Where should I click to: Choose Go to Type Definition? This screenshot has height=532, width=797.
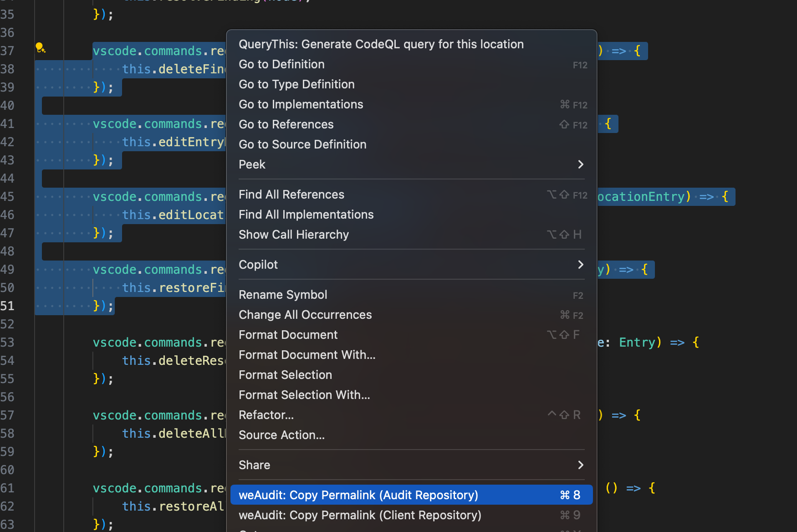tap(411, 84)
